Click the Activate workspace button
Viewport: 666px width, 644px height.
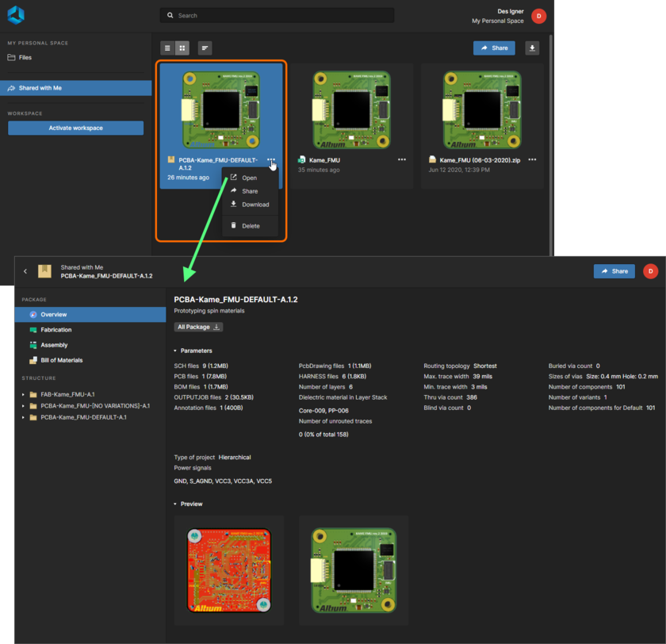tap(75, 128)
